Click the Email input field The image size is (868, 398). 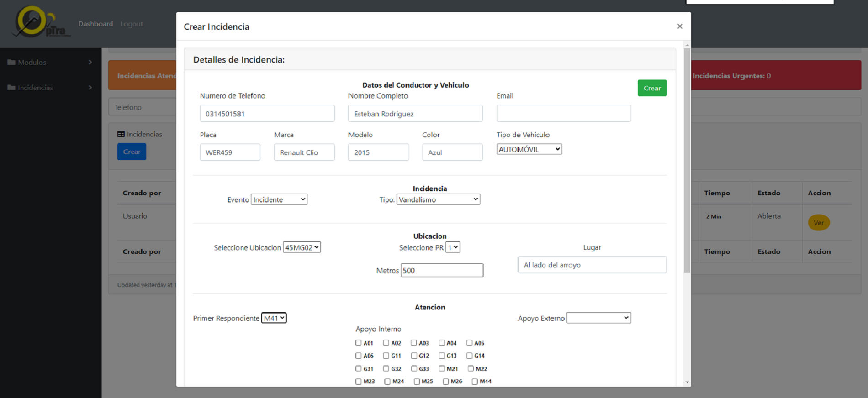[564, 113]
